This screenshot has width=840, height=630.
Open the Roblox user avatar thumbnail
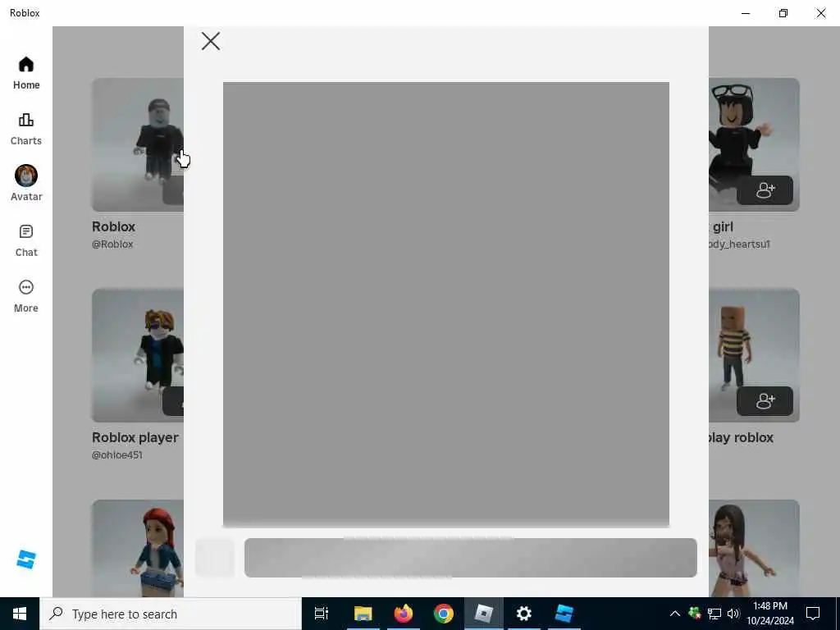[138, 144]
